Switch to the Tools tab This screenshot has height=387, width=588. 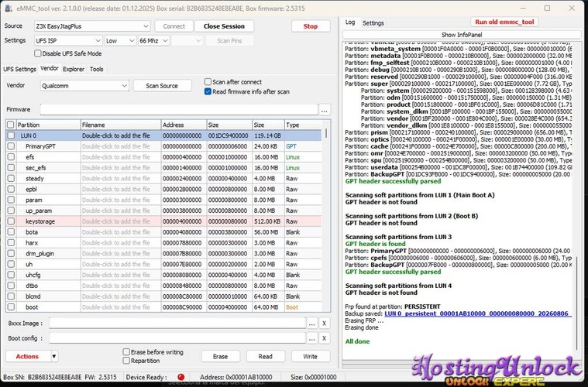(96, 70)
